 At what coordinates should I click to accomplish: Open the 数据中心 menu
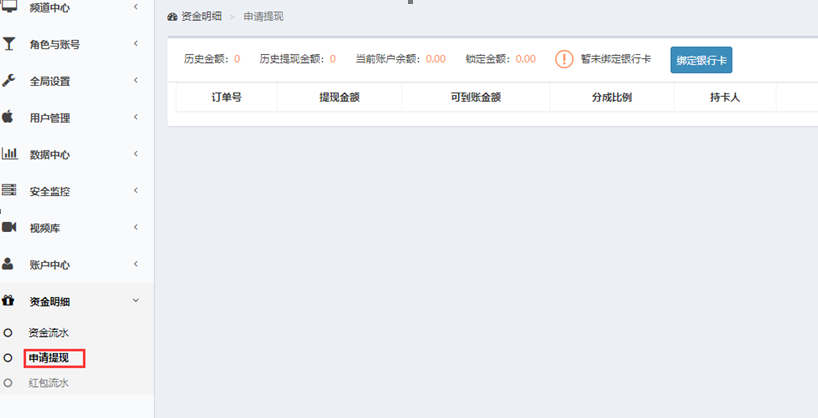50,155
